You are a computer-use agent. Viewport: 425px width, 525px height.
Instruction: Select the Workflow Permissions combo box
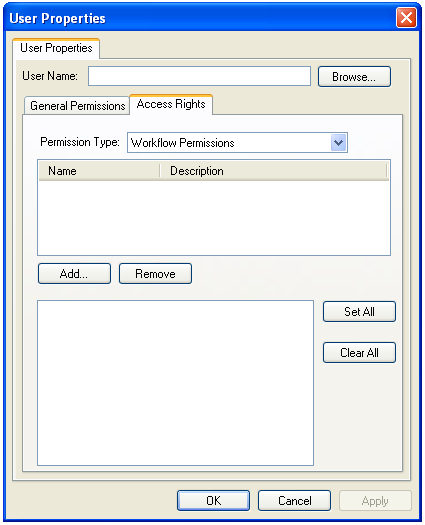click(237, 143)
